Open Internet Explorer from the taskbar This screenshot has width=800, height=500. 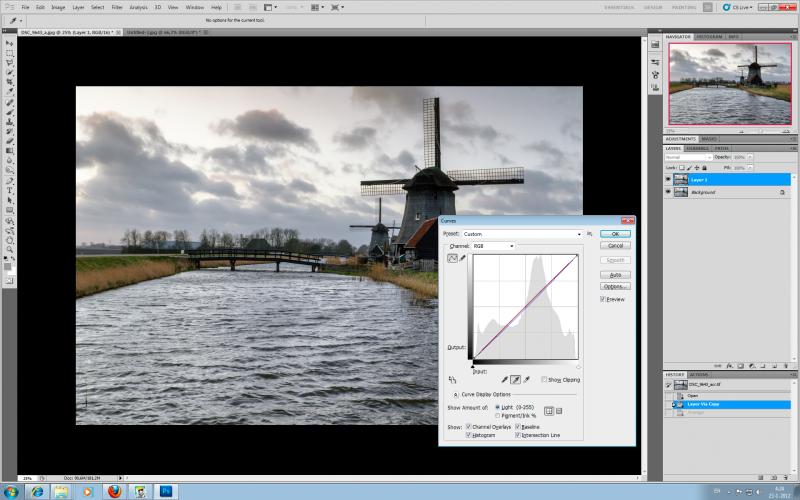pyautogui.click(x=37, y=491)
